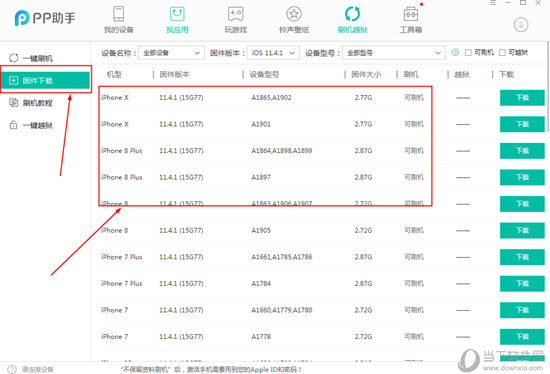Open the hamburger menu in title bar

(493, 3)
